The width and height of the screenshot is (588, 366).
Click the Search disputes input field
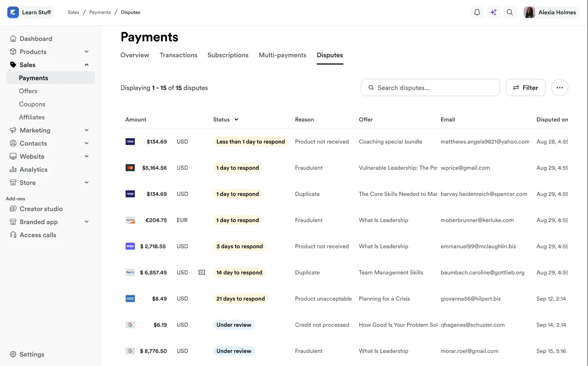pyautogui.click(x=430, y=88)
